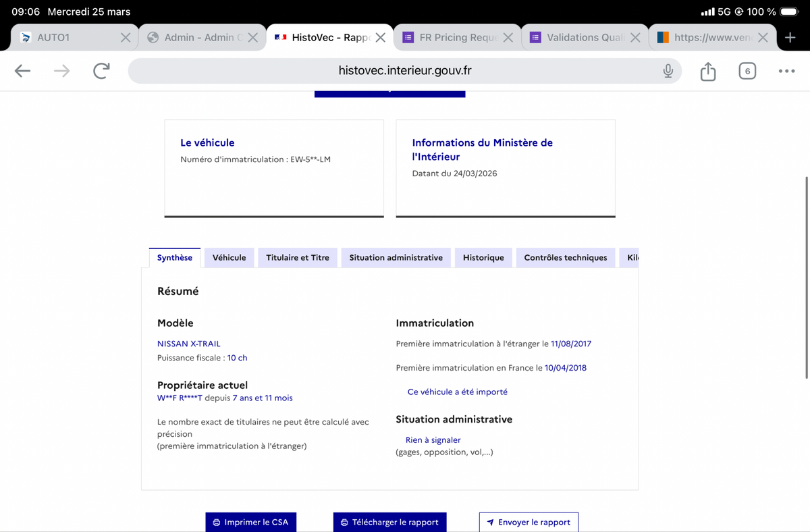Click the Imprimer le CSA button
The height and width of the screenshot is (532, 810).
(251, 522)
